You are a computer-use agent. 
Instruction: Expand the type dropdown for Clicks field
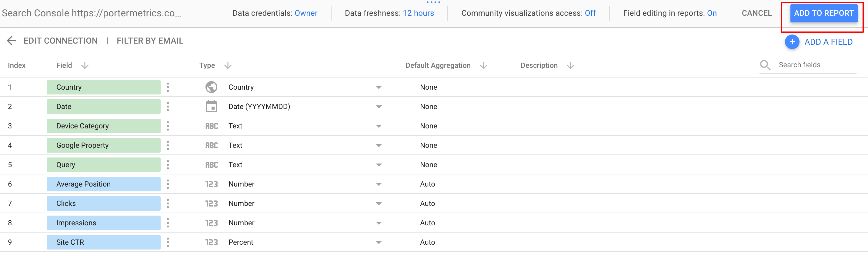pos(379,204)
